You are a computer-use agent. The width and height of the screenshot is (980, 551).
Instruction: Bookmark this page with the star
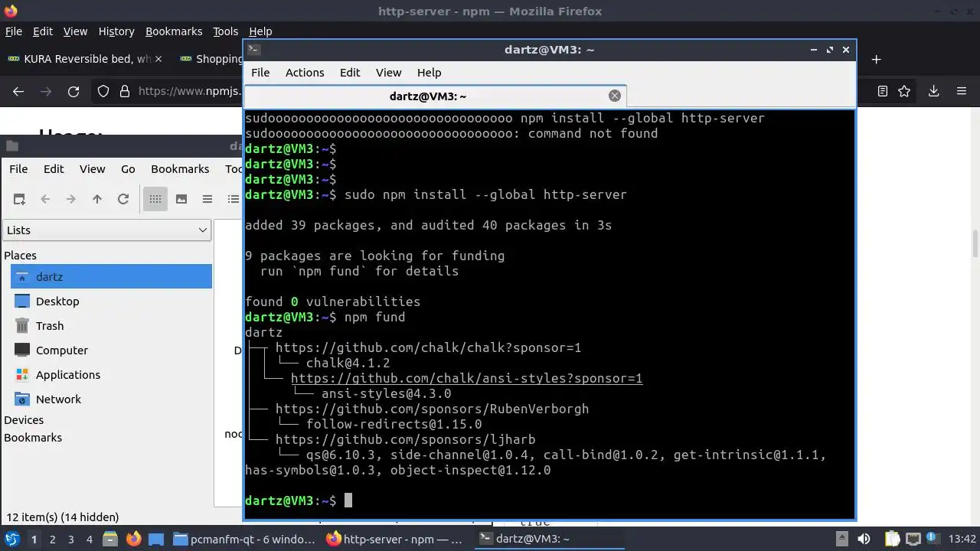coord(904,91)
